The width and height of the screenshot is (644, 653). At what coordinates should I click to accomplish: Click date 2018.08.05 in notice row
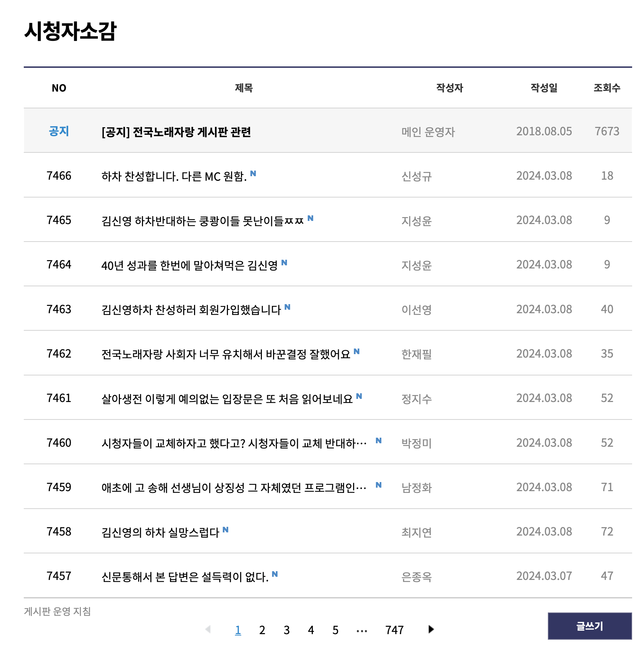[544, 131]
